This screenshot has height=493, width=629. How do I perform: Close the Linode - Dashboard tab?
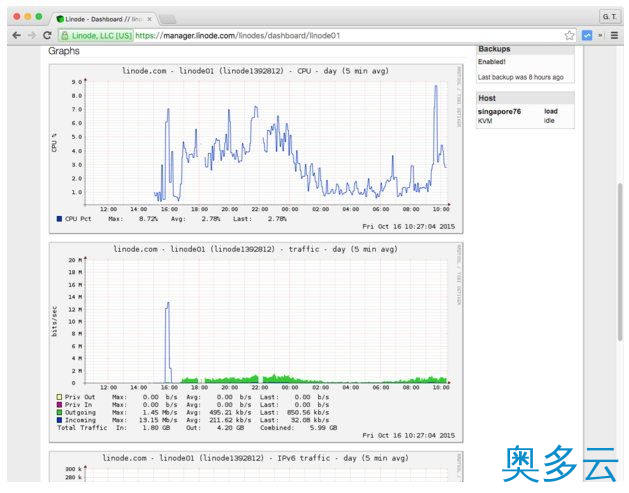tap(149, 19)
